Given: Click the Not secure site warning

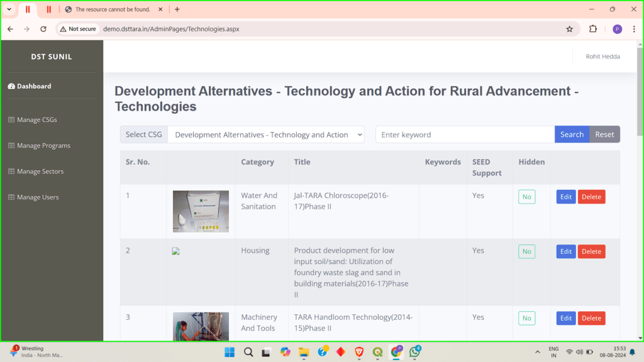Looking at the screenshot, I should pos(78,29).
